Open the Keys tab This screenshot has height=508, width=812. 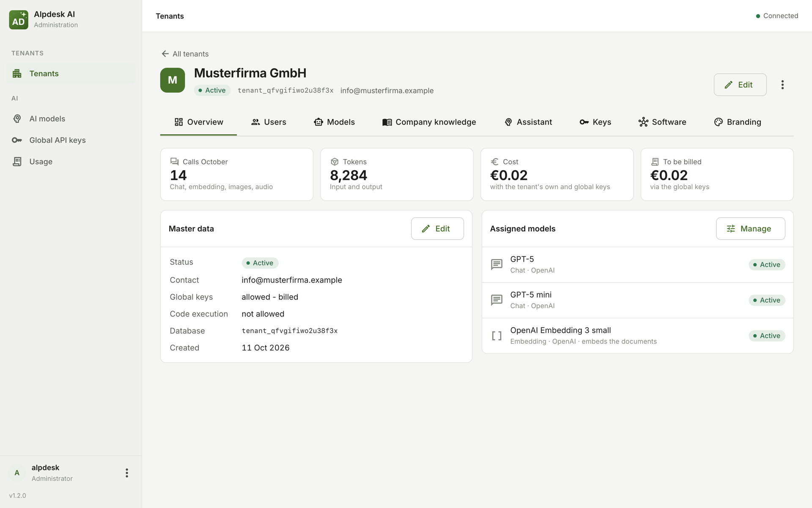pos(595,122)
